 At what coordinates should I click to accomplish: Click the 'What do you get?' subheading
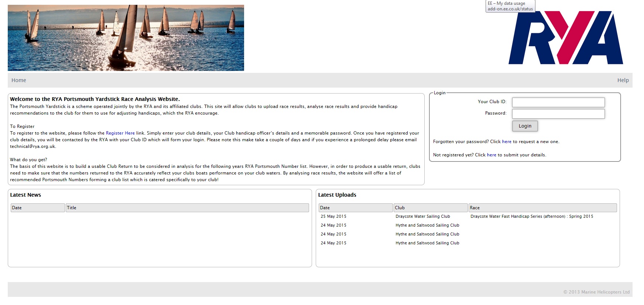point(28,160)
